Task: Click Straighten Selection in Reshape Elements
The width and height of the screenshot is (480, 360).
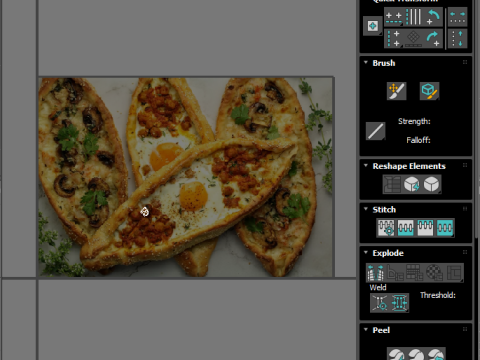Action: [x=392, y=184]
